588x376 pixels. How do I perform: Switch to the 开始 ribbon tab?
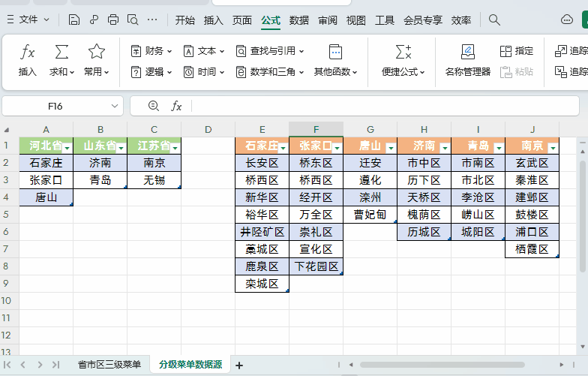pos(184,20)
